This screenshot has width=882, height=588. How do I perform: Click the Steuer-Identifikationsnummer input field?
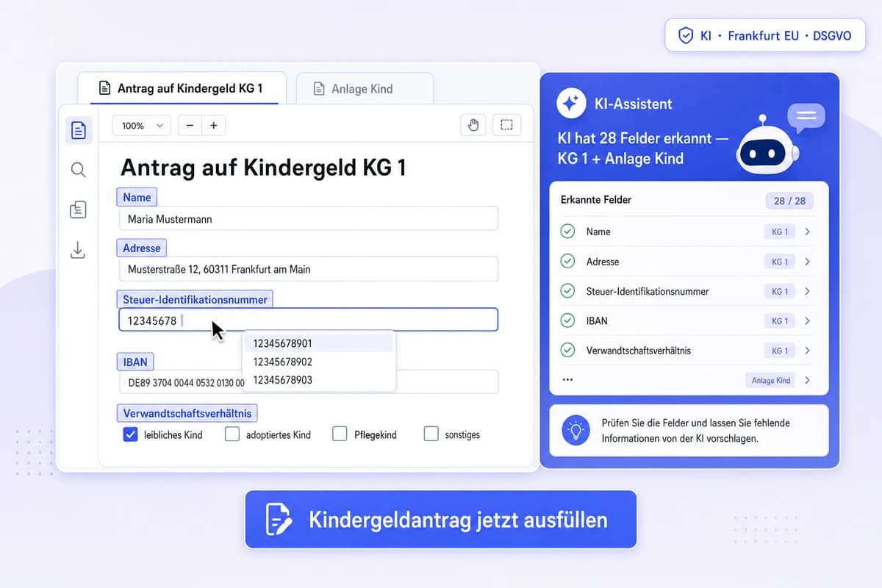pyautogui.click(x=309, y=320)
